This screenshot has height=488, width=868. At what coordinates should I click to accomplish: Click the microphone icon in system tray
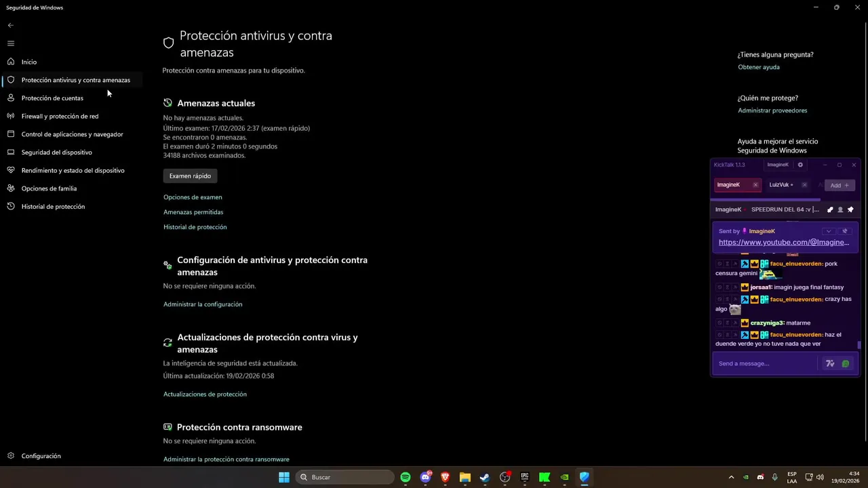click(x=774, y=477)
